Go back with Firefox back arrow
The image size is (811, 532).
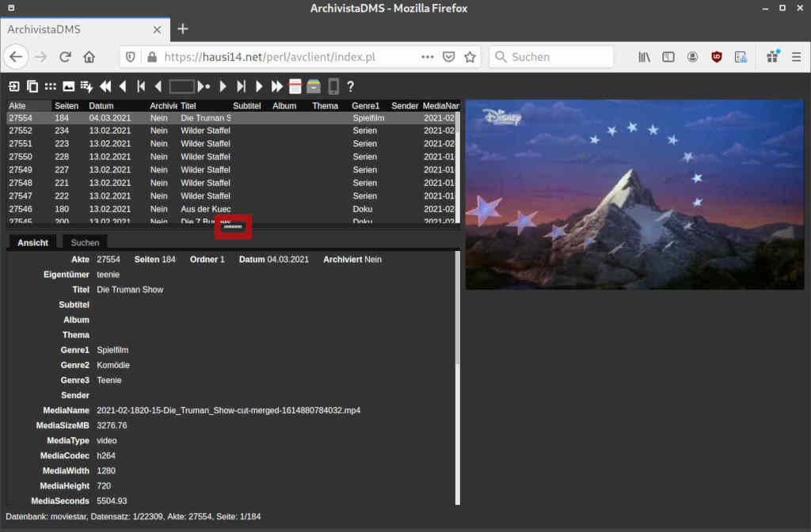[16, 57]
